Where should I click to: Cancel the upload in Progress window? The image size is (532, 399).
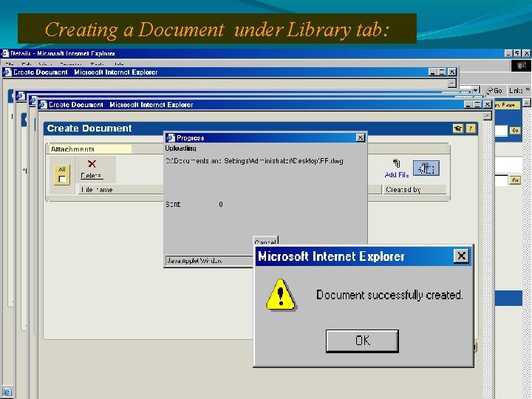tap(265, 241)
